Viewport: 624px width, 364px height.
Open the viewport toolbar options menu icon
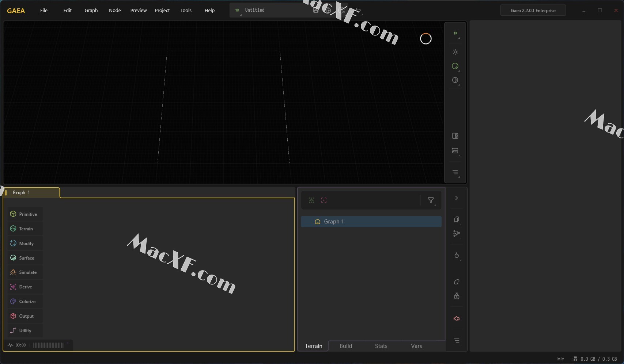pos(455,172)
